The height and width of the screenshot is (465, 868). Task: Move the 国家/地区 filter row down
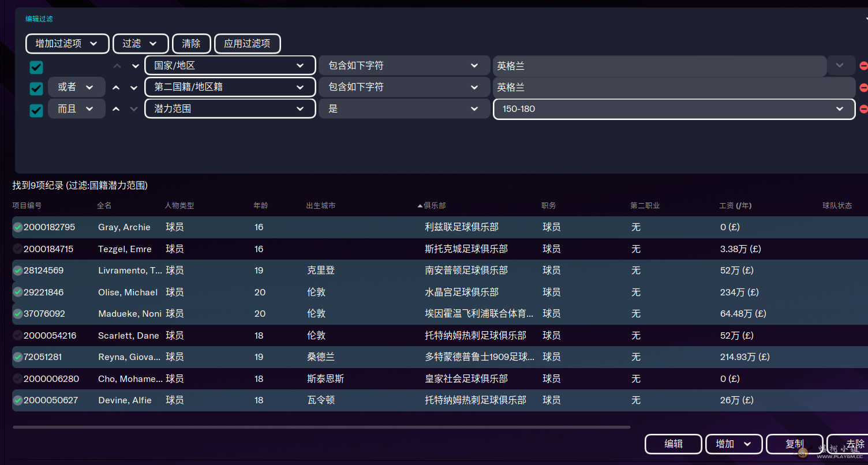click(136, 66)
